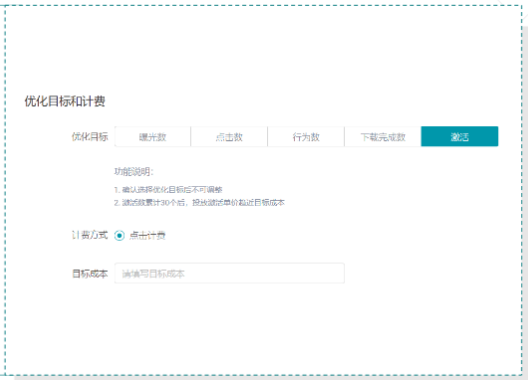
Task: Toggle the 点击计费 radio button
Action: click(119, 235)
